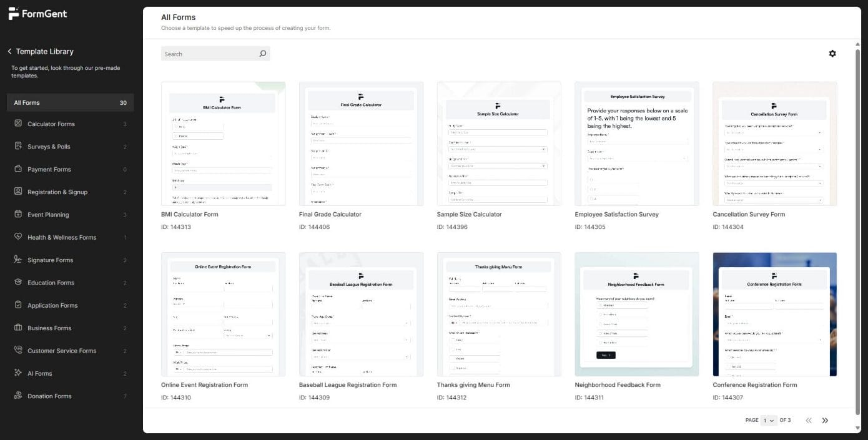Click the previous page double arrow

tap(809, 421)
